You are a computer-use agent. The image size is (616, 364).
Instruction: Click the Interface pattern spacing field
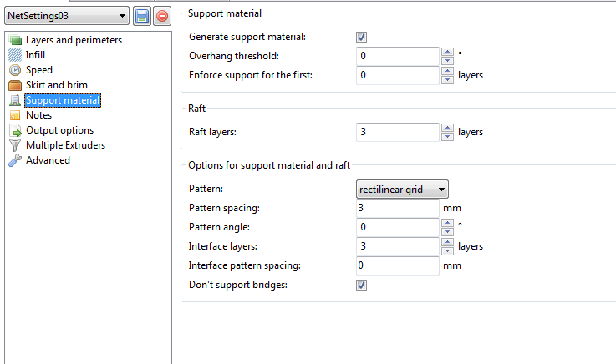click(397, 265)
